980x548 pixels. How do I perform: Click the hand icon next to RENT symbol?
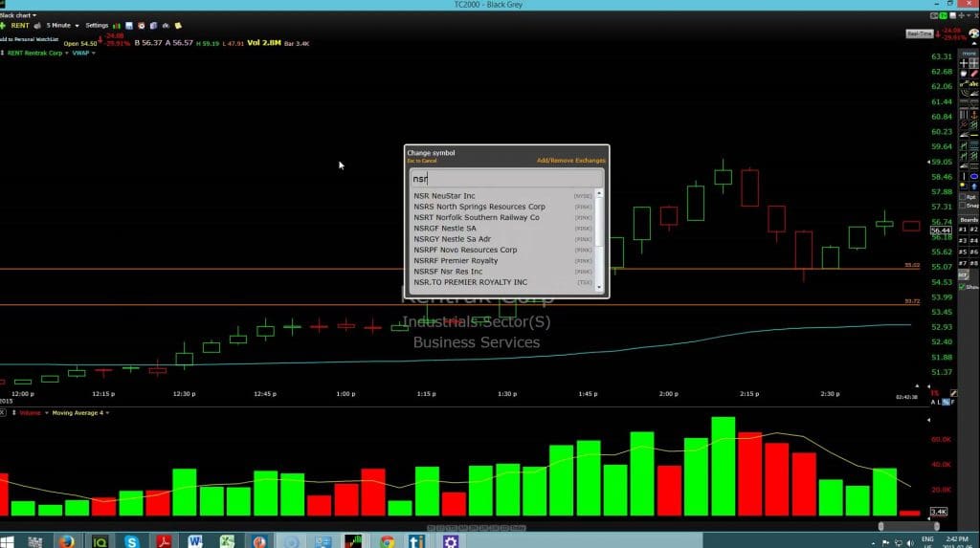point(37,26)
